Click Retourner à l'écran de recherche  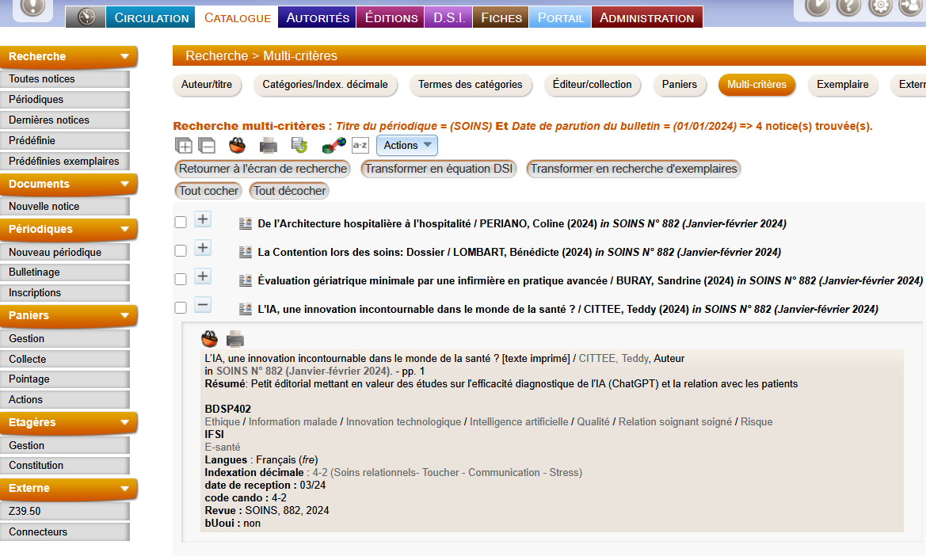coord(263,169)
